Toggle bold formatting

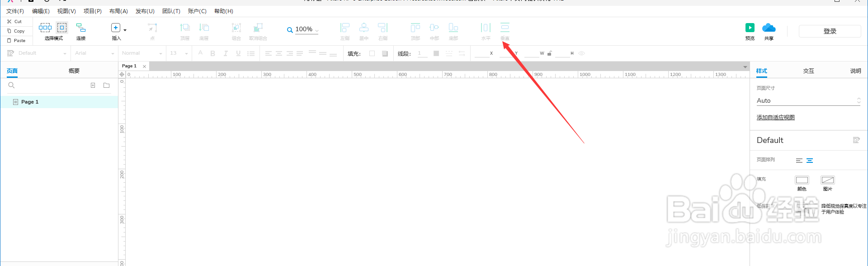tap(213, 53)
